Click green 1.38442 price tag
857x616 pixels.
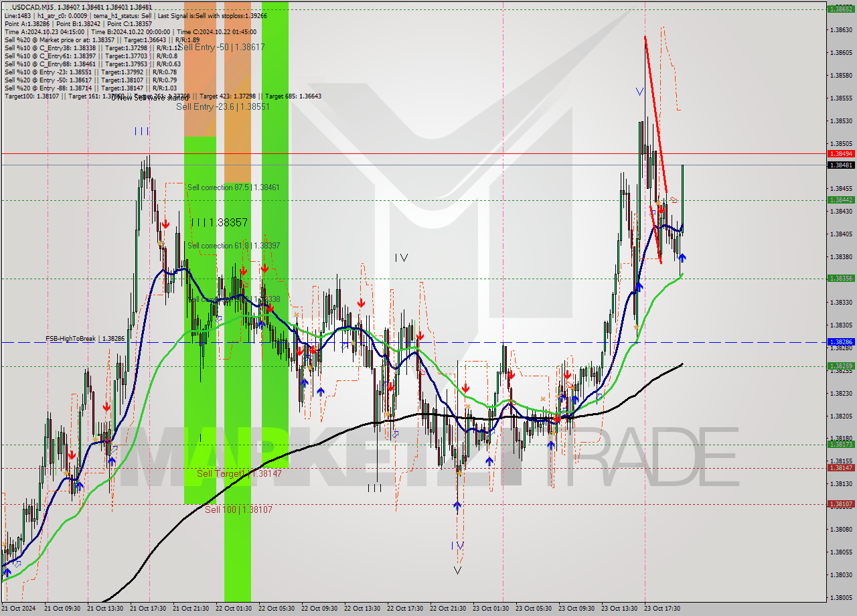[x=840, y=200]
